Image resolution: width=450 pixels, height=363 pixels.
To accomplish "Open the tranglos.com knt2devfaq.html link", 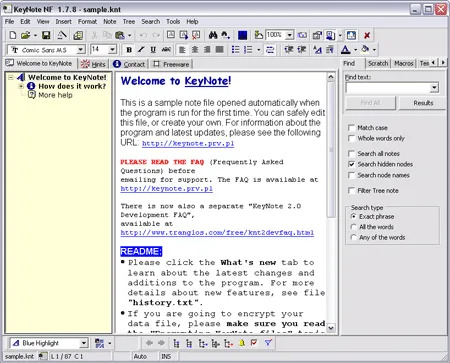I will point(217,232).
